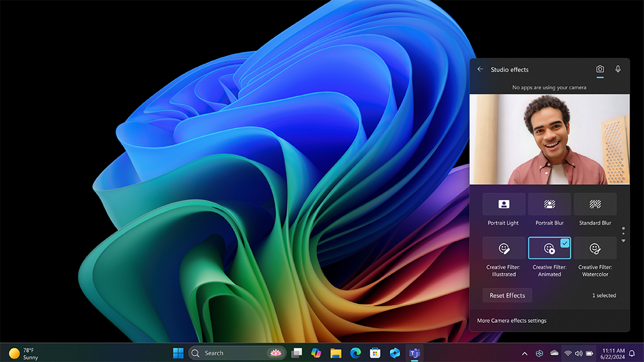Open File Explorer from taskbar
Image resolution: width=644 pixels, height=362 pixels.
[x=336, y=353]
